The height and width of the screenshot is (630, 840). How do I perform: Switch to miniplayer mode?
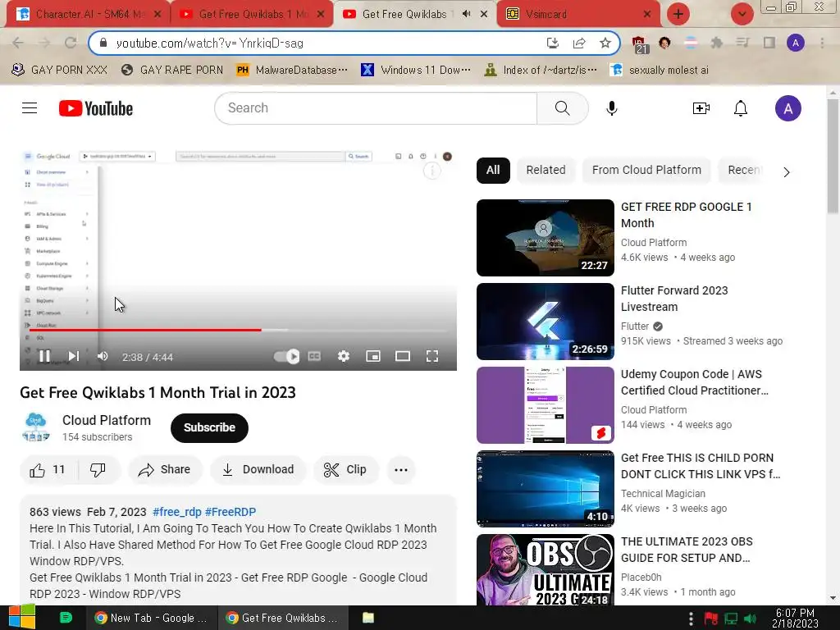(x=373, y=356)
